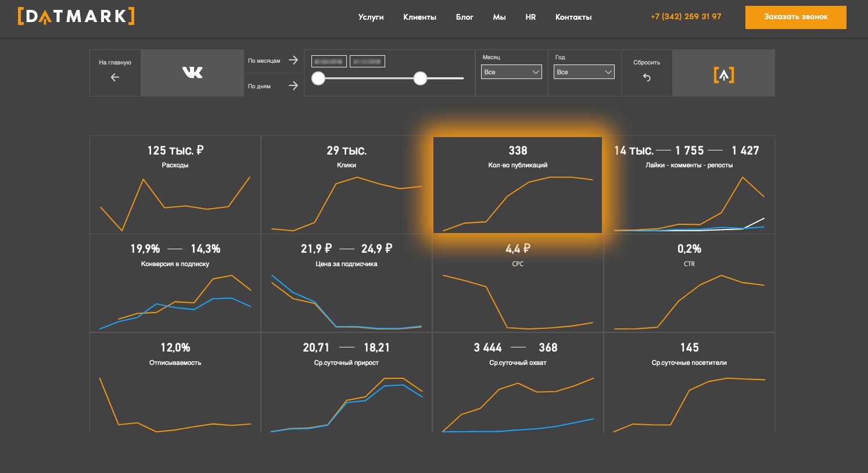This screenshot has height=473, width=868.
Task: Click the 12,0% value
Action: pyautogui.click(x=175, y=347)
